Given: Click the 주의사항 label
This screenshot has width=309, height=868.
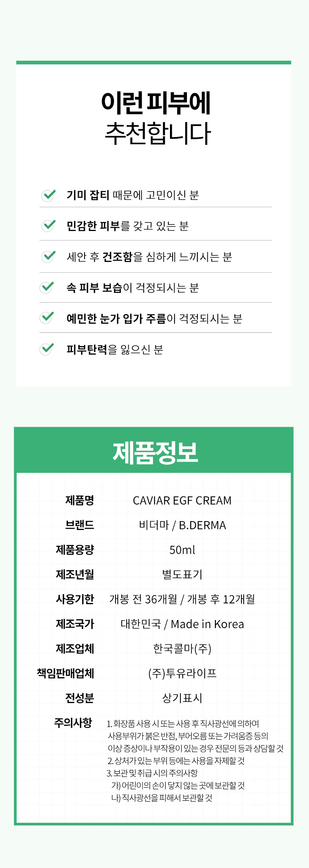Looking at the screenshot, I should 73,723.
